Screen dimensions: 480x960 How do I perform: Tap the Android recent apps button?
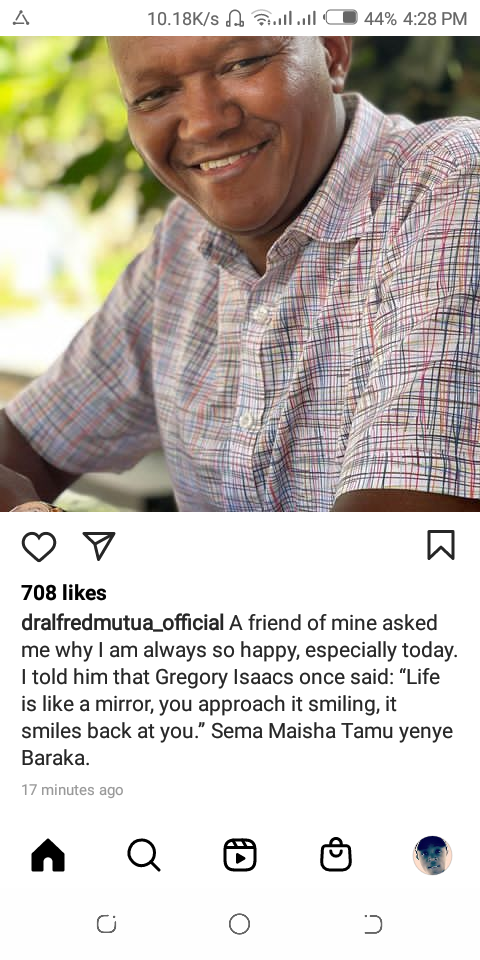(107, 924)
